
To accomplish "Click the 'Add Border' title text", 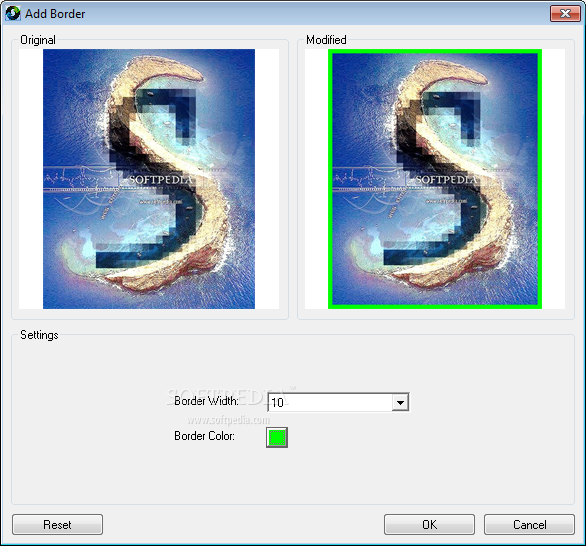I will [55, 14].
